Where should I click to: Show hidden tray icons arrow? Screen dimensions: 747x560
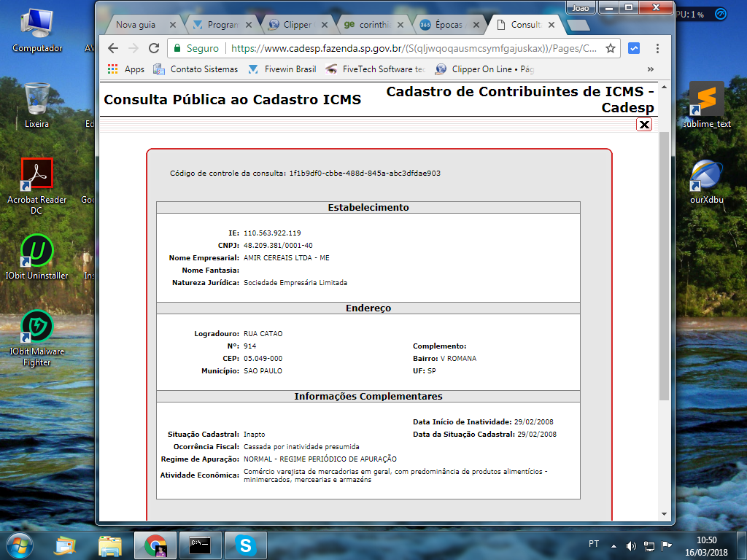click(614, 546)
